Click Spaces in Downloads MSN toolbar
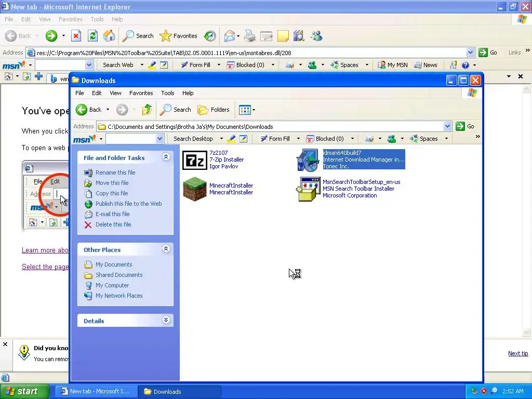Viewport: 532px width, 399px height. pyautogui.click(x=425, y=138)
